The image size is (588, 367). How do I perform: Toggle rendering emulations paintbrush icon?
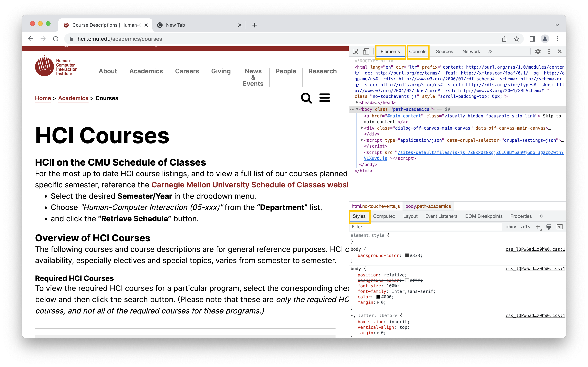tap(548, 227)
